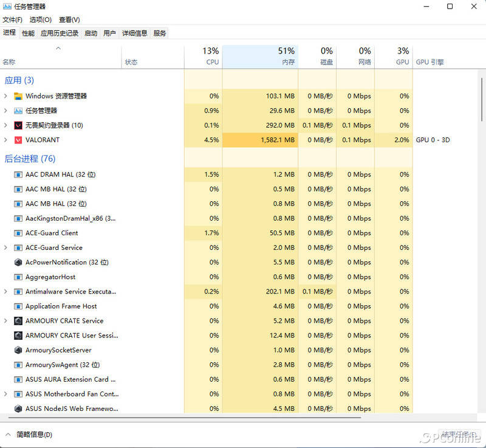This screenshot has width=486, height=448.
Task: Expand the 任务管理器 process group
Action: click(5, 111)
